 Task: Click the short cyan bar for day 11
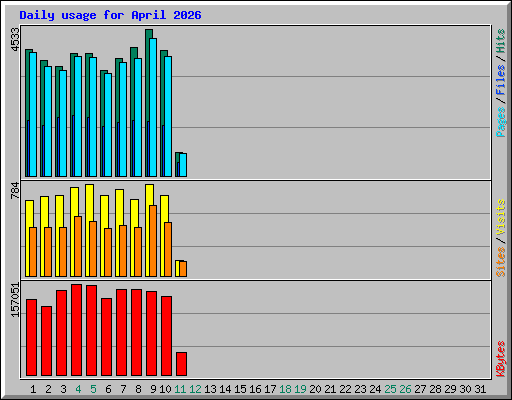point(183,165)
